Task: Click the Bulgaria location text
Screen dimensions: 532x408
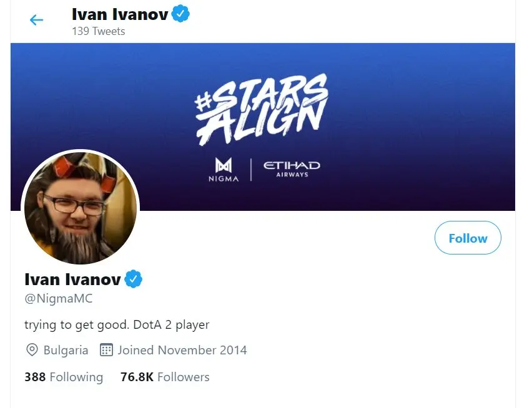Action: pos(66,350)
